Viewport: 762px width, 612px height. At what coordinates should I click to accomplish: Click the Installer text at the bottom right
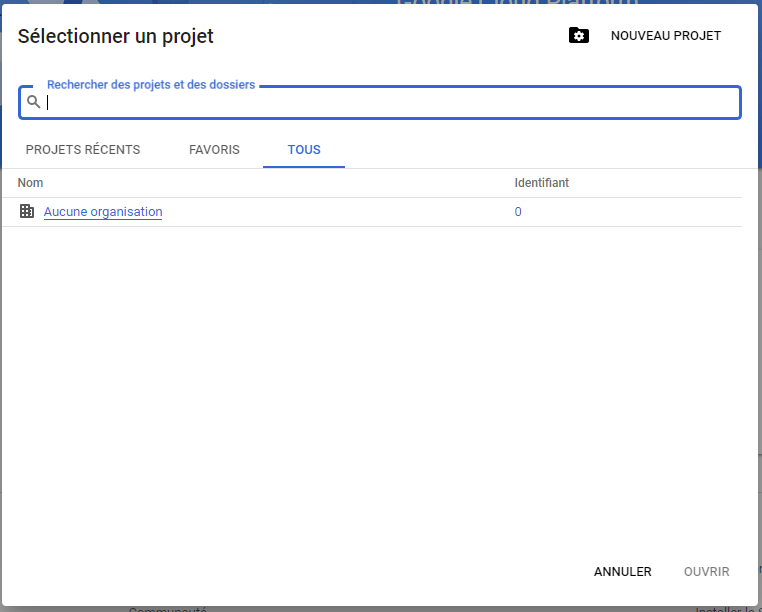(725, 609)
